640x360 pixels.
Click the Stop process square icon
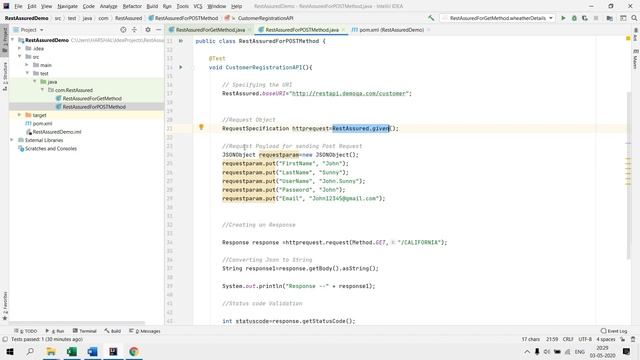[x=596, y=18]
